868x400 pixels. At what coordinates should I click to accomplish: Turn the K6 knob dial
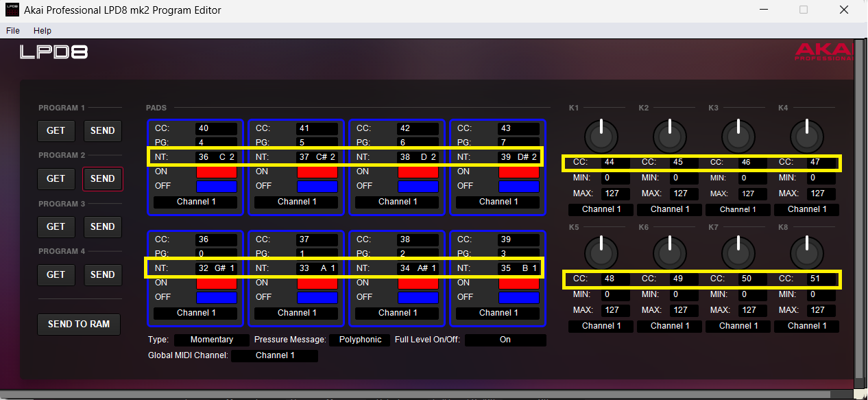pos(669,252)
